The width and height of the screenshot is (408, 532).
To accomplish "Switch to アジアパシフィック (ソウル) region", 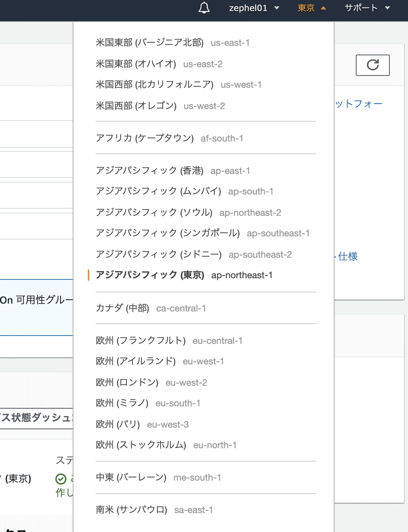I will pyautogui.click(x=188, y=213).
